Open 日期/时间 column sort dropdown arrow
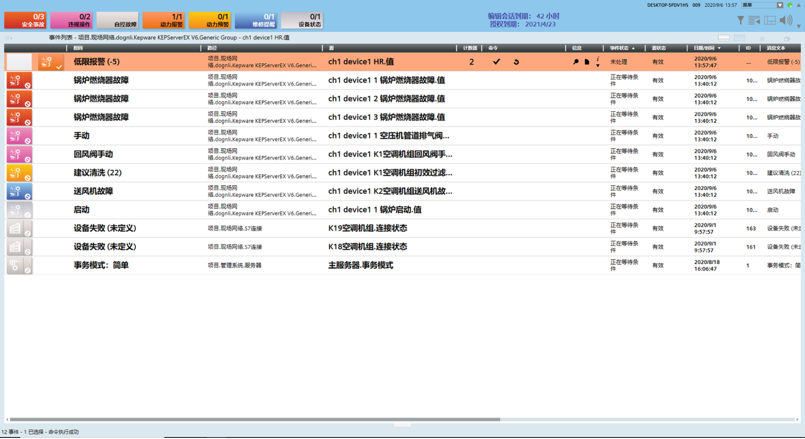The height and width of the screenshot is (439, 805). click(719, 48)
